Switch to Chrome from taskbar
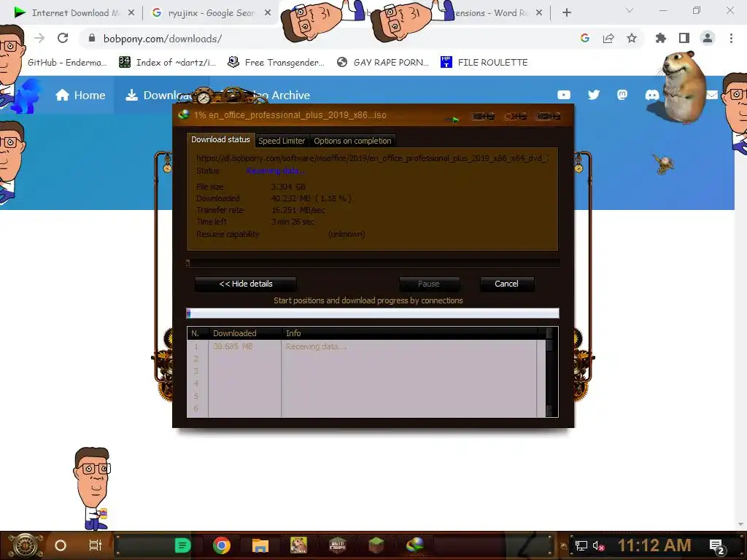This screenshot has height=560, width=747. pos(222,545)
